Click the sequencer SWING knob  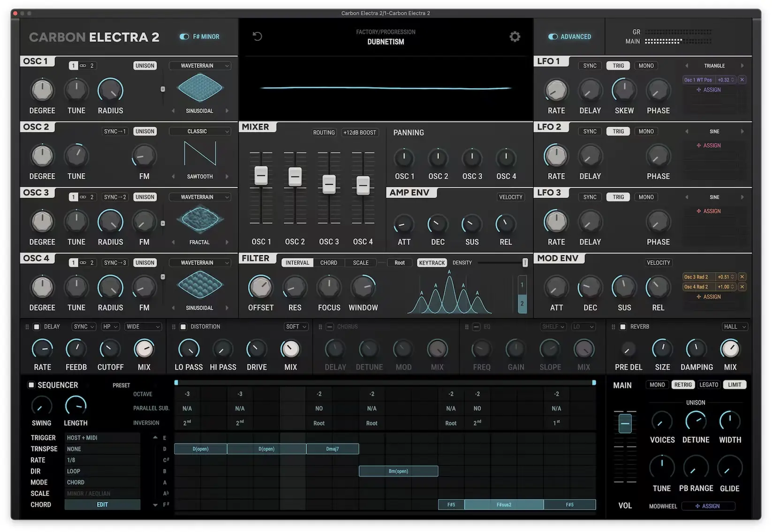(41, 406)
